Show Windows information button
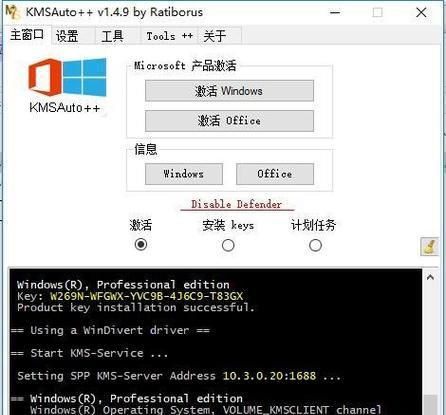The image size is (446, 415). click(184, 174)
